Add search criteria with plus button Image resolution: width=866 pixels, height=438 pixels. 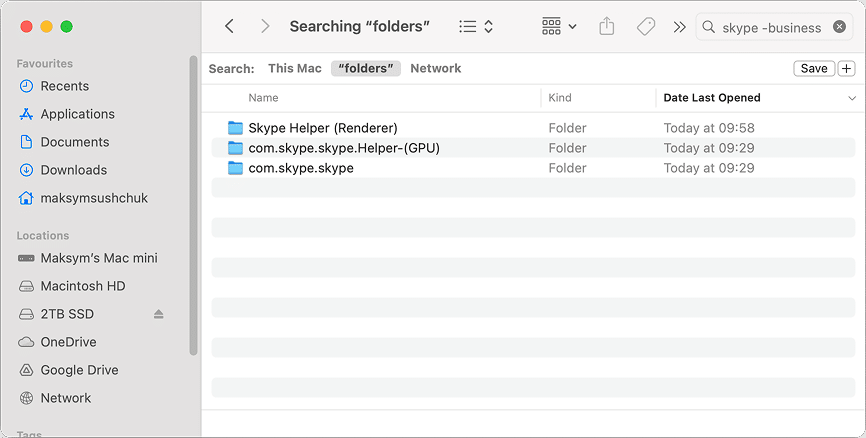(847, 68)
